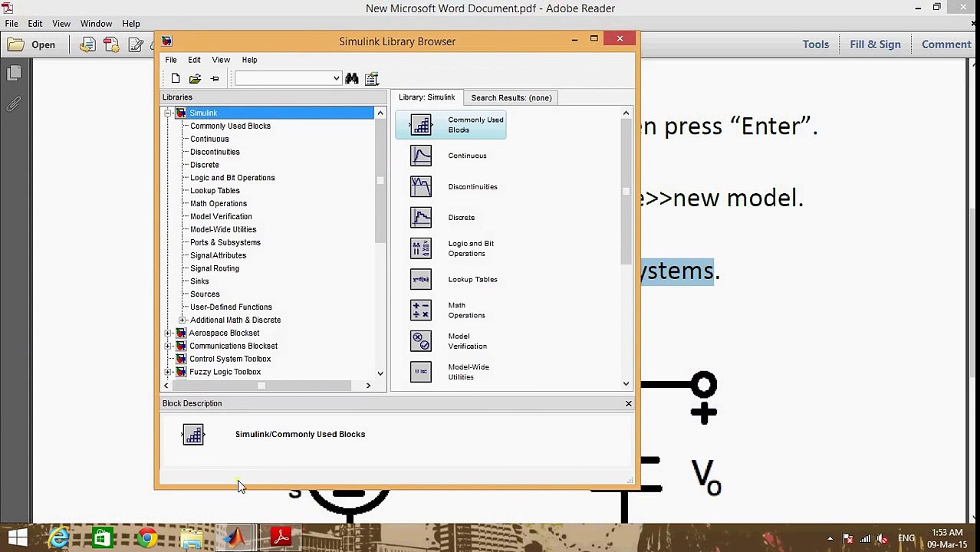Select Model-Wide Utilities in the libraries tree
The width and height of the screenshot is (980, 552).
223,229
